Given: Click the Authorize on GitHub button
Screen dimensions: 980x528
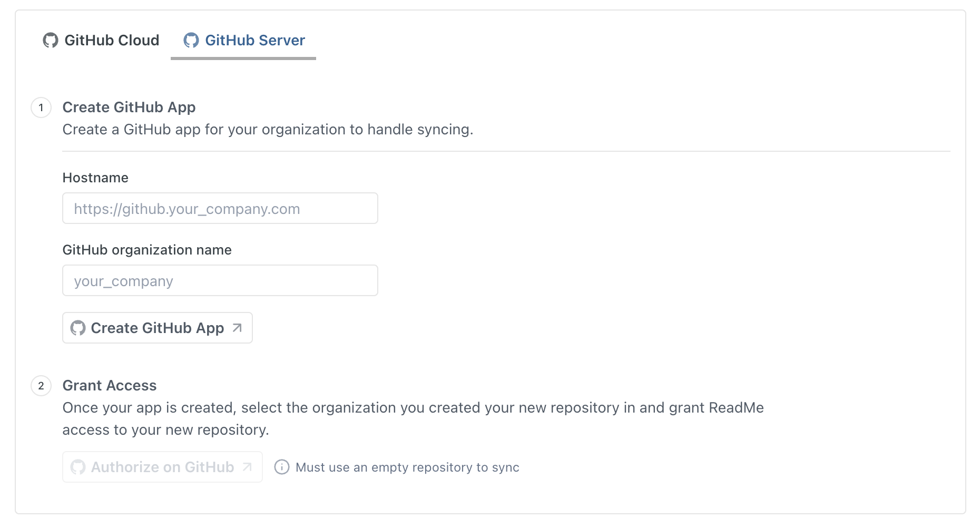Looking at the screenshot, I should point(162,467).
